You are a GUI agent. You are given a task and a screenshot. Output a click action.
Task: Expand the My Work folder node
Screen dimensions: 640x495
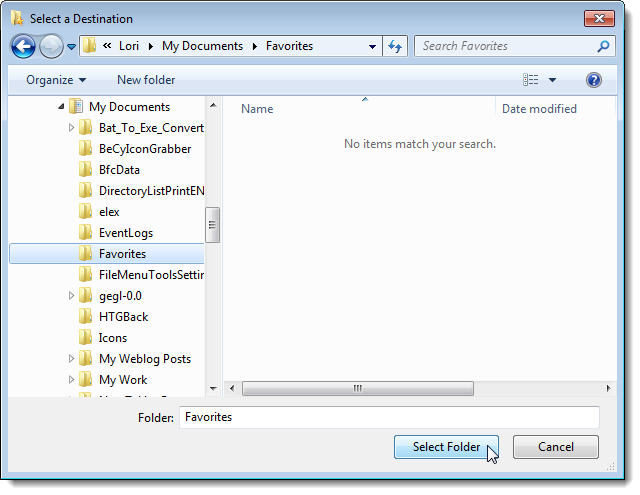point(71,380)
